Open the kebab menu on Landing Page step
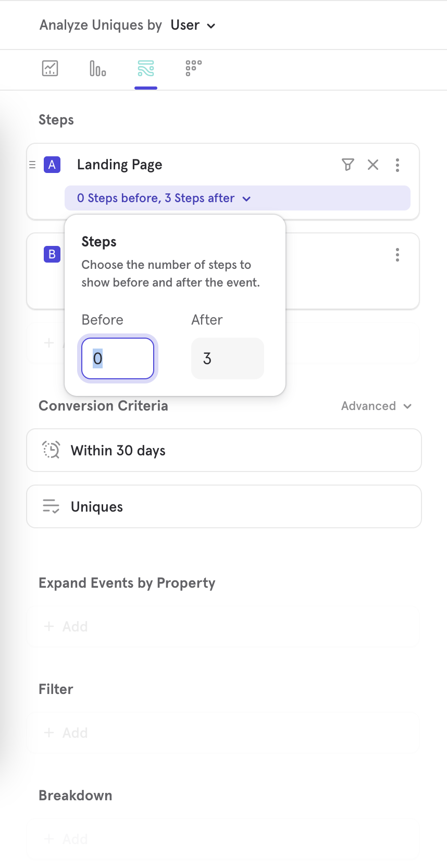The width and height of the screenshot is (447, 868). pyautogui.click(x=398, y=165)
